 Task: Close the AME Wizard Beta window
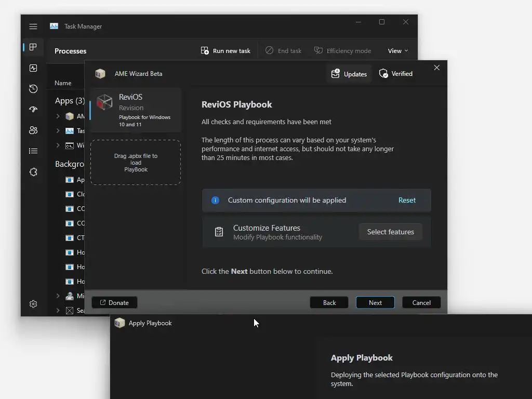point(436,68)
